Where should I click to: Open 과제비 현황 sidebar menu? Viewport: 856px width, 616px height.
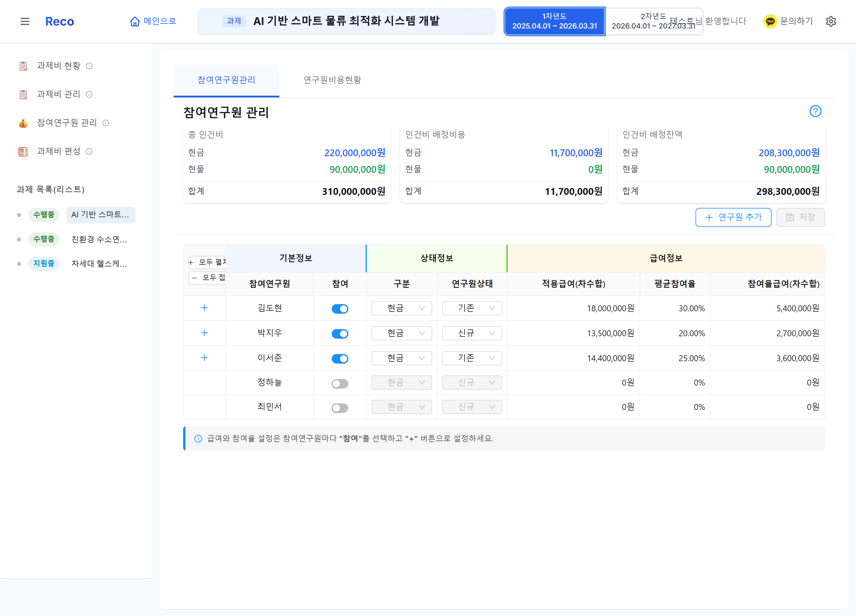click(59, 66)
